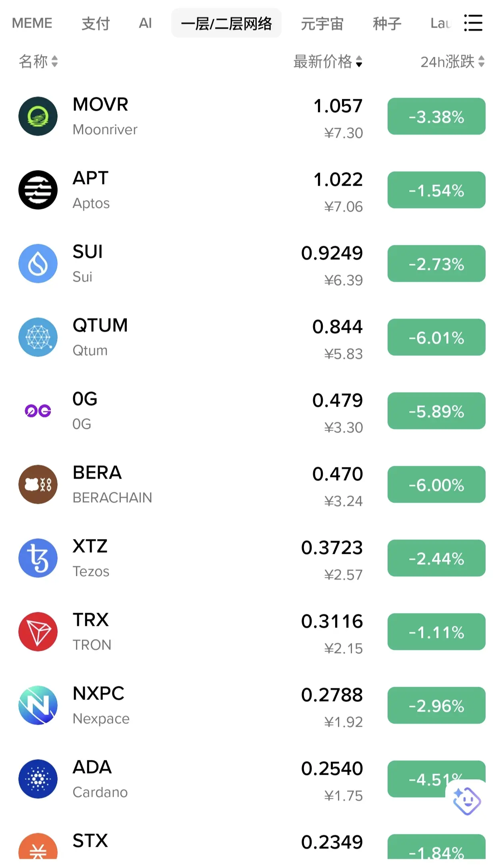Sort the list by 最新价格 column
Screen dimensions: 504x866
click(x=328, y=62)
